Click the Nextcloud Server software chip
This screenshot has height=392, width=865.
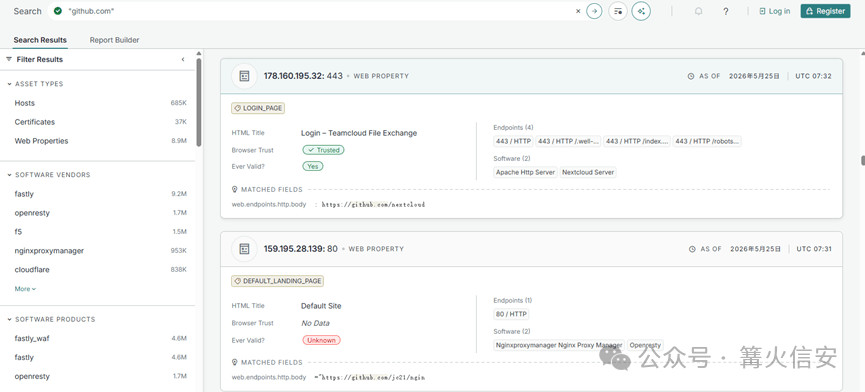tap(588, 173)
